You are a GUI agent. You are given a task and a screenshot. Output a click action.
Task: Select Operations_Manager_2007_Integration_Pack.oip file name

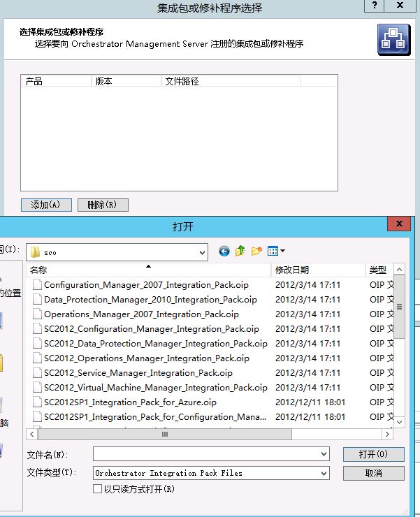coord(141,314)
